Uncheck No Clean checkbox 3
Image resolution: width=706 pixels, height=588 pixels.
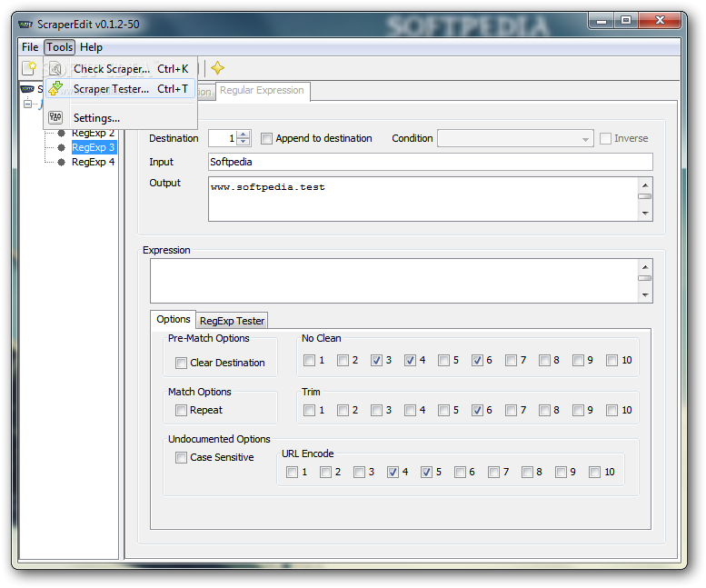[376, 360]
